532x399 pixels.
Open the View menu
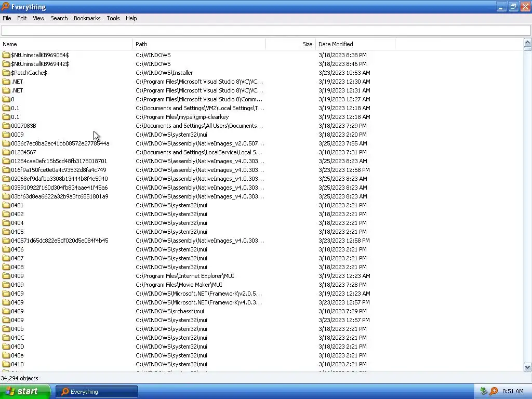pyautogui.click(x=38, y=18)
